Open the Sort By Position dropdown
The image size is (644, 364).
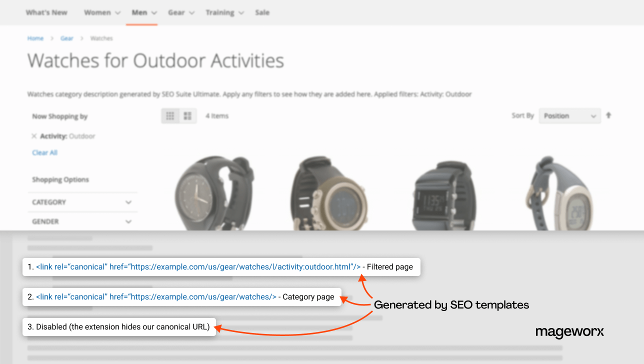[569, 115]
